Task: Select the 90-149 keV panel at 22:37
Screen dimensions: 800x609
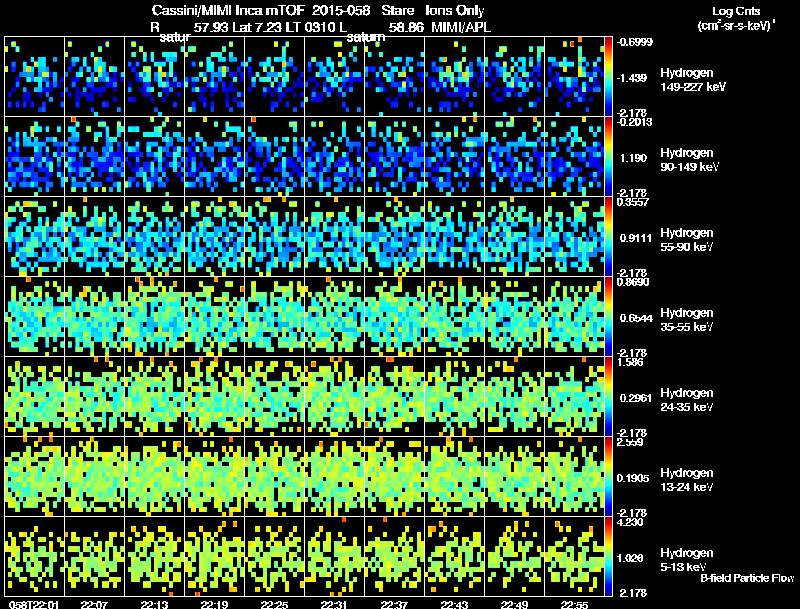Action: click(394, 157)
